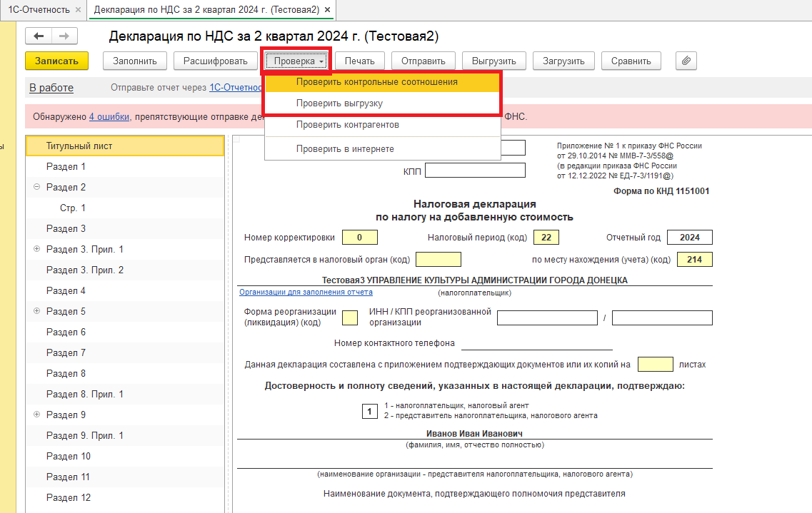
Task: Click the reorganized organization ИНН field
Action: click(547, 318)
